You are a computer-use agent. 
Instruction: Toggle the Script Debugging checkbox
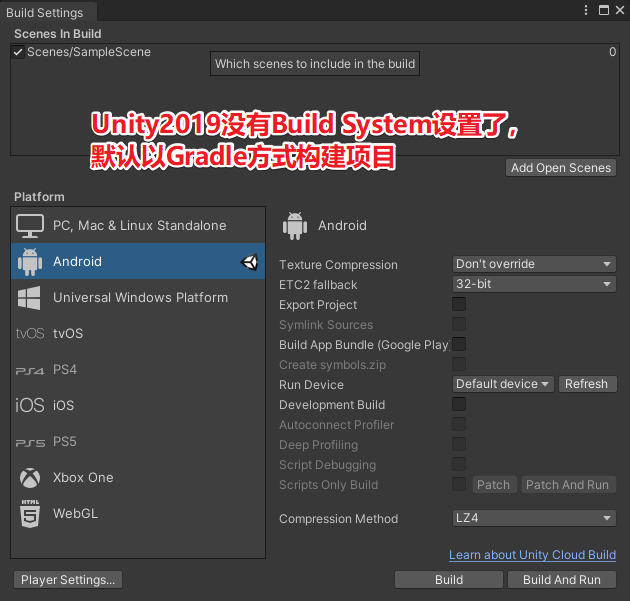point(459,464)
